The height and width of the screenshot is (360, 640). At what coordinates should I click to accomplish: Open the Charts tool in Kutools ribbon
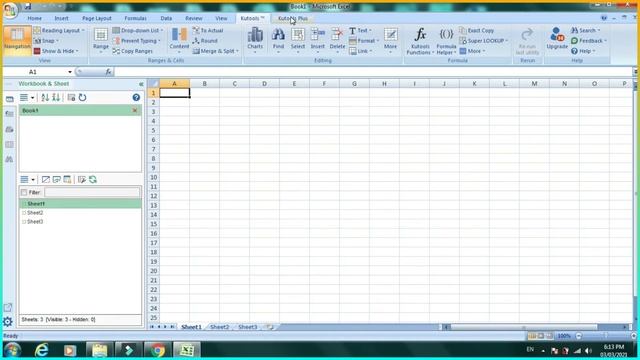[x=255, y=40]
